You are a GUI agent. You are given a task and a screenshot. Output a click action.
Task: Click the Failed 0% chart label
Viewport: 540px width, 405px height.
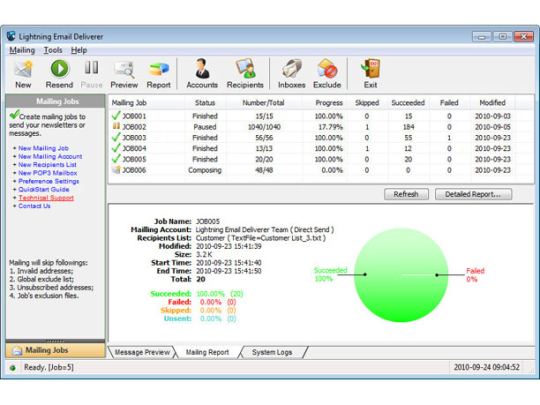tap(475, 275)
